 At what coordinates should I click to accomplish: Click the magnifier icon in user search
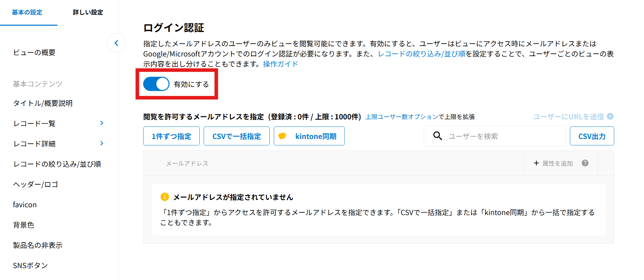tap(438, 136)
